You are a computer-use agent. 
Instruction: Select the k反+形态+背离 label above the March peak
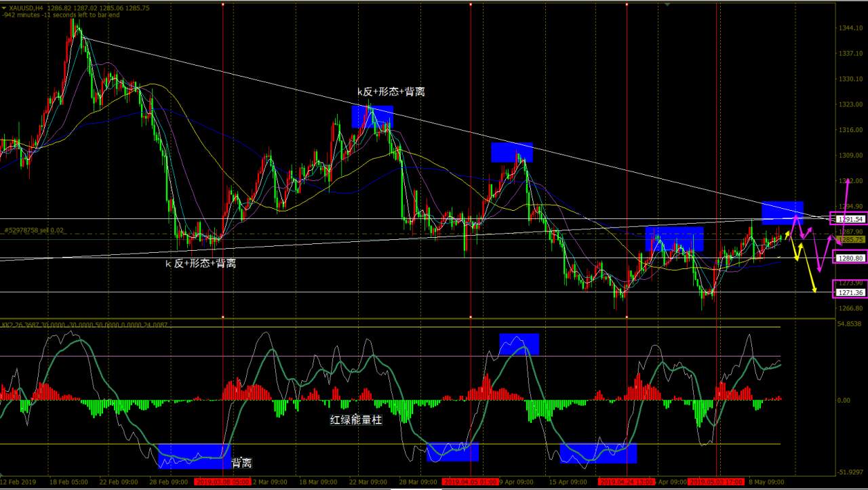coord(391,91)
